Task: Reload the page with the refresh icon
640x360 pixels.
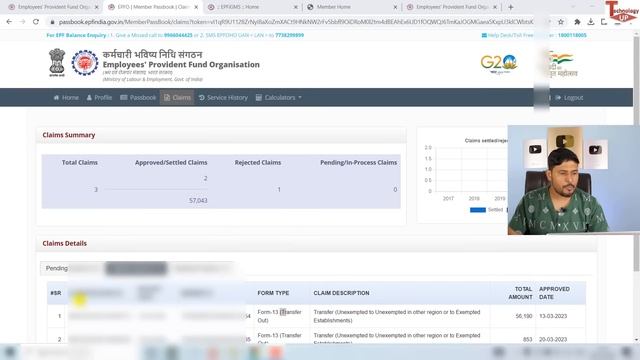Action: tap(36, 22)
